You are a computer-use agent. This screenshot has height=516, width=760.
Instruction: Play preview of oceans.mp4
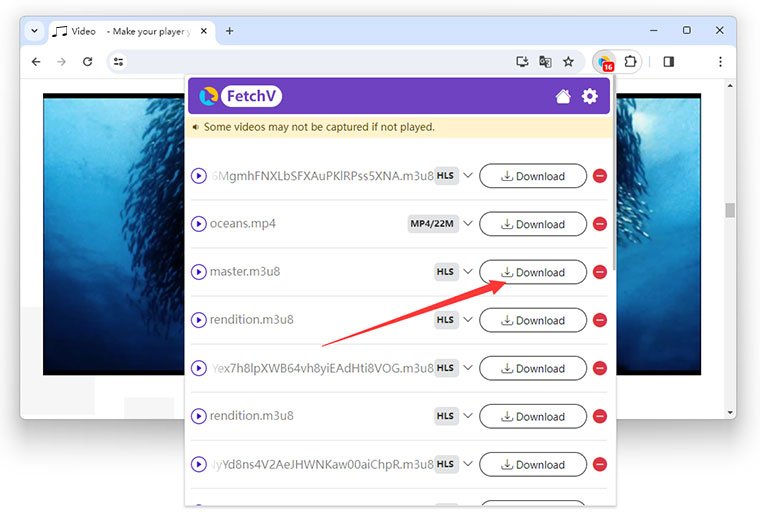click(199, 224)
